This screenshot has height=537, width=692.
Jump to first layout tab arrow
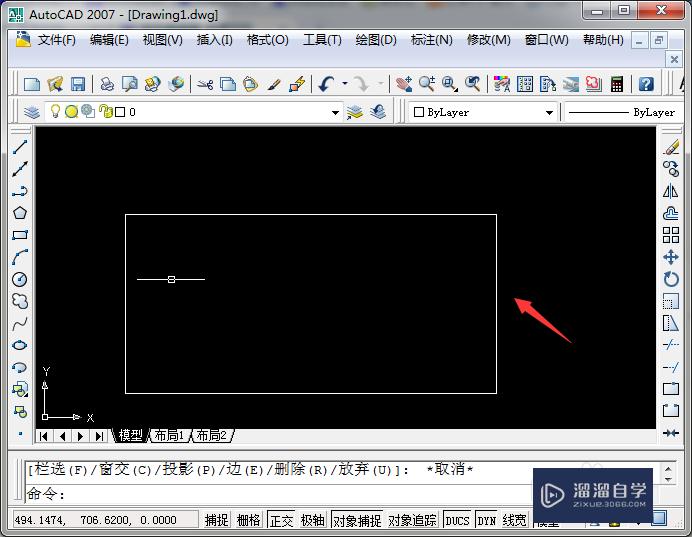43,436
